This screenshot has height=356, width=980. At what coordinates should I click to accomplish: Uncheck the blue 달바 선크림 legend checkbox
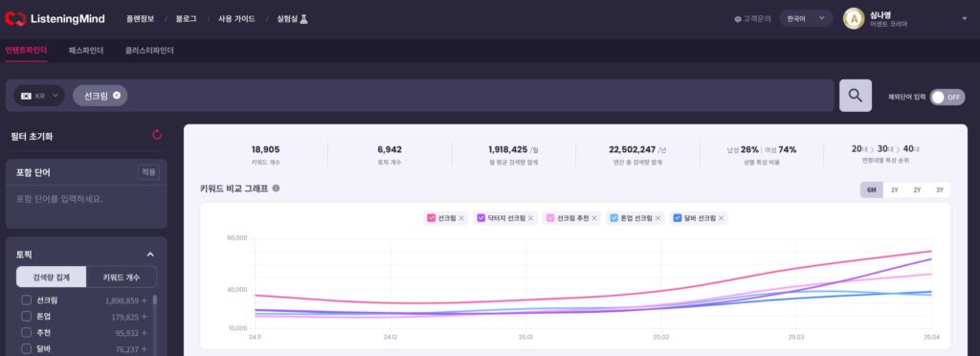coord(678,218)
